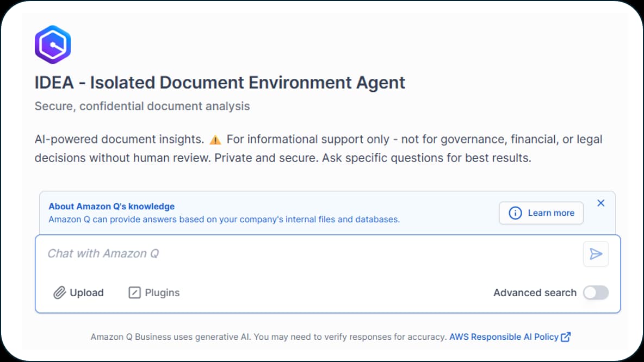Click the info circle icon in Learn more
The width and height of the screenshot is (644, 362).
[515, 213]
